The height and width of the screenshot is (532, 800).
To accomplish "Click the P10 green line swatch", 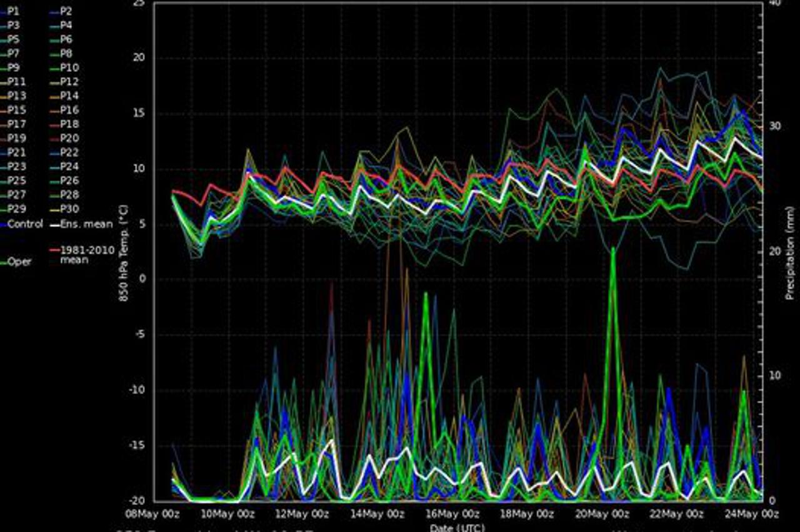I will coord(54,68).
